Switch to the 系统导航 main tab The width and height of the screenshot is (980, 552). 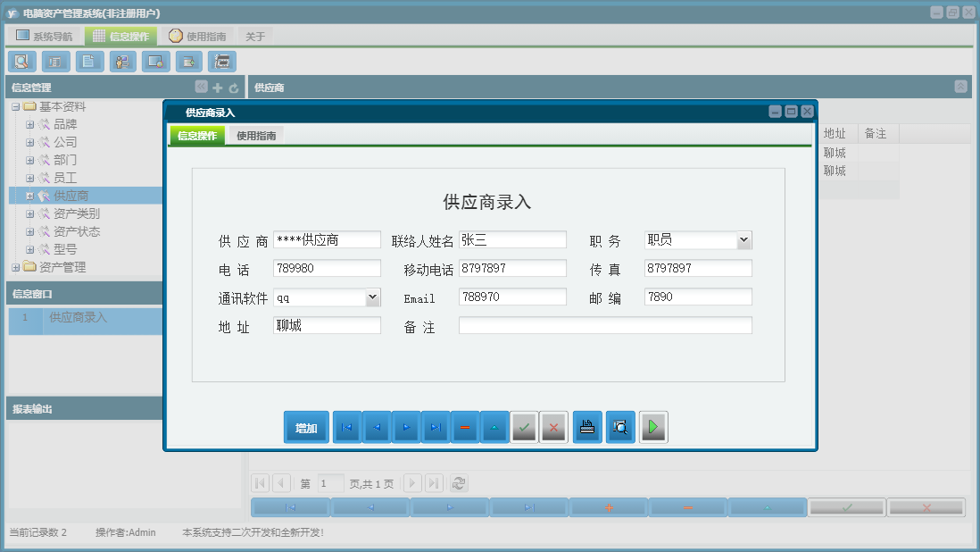click(x=45, y=37)
